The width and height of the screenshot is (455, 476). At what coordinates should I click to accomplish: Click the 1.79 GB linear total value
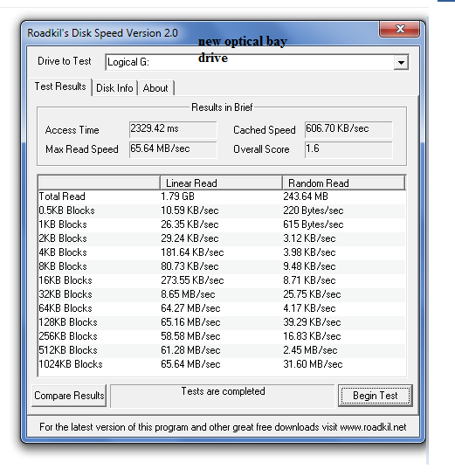coord(177,197)
